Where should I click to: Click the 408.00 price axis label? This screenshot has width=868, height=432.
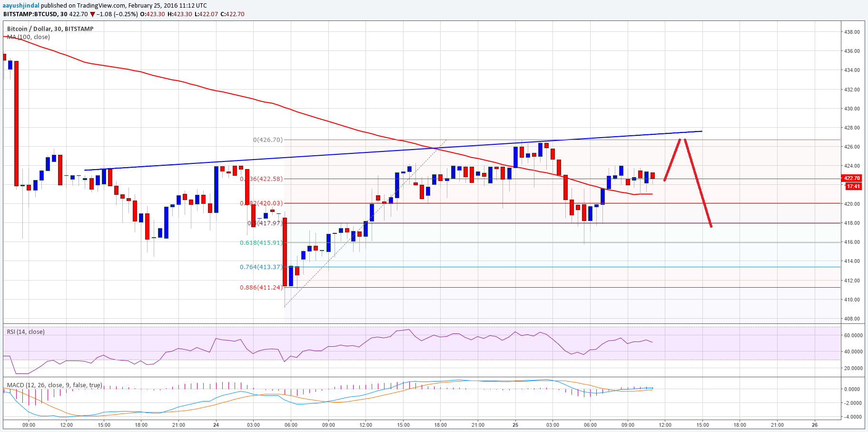(851, 319)
